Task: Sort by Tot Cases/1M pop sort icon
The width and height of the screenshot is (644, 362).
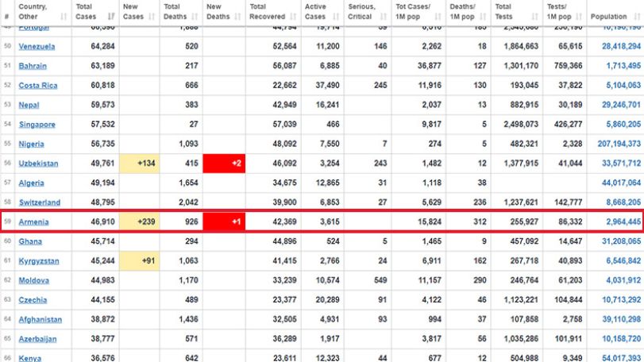Action: 438,17
